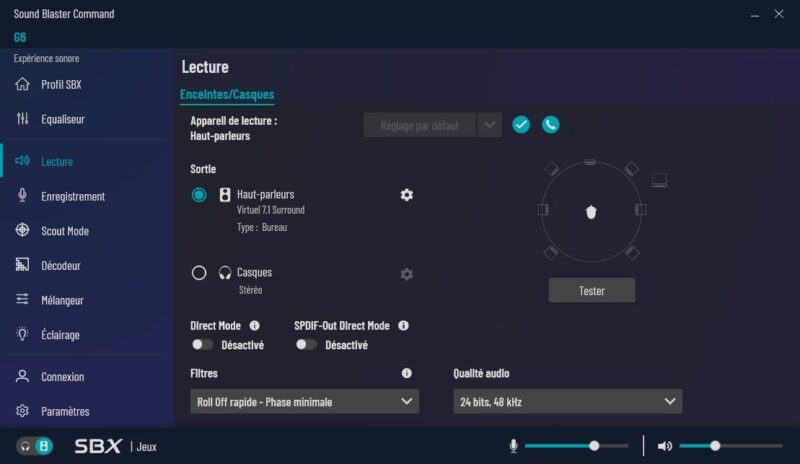The height and width of the screenshot is (464, 800).
Task: Adjust microphone volume slider
Action: click(x=577, y=446)
